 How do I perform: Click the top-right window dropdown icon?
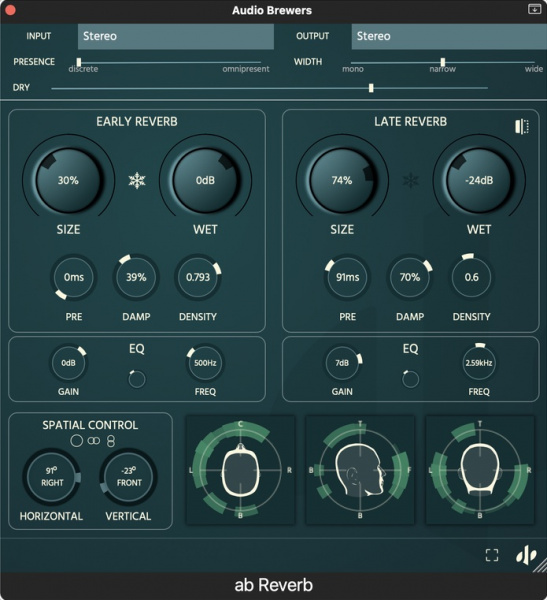pyautogui.click(x=534, y=9)
